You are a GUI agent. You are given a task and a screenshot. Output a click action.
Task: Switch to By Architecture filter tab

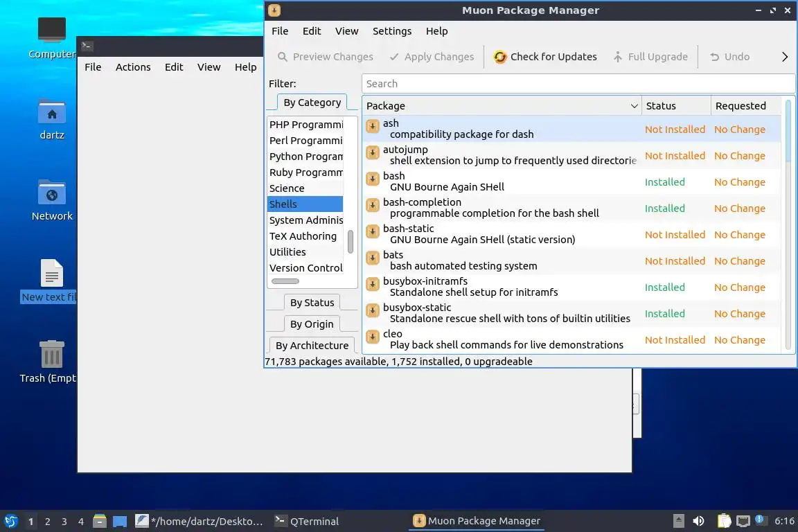312,345
